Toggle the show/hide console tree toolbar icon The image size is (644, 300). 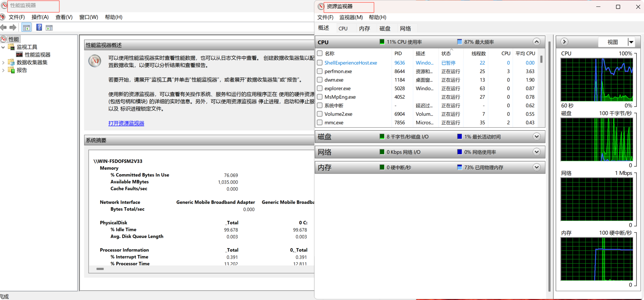click(x=27, y=27)
